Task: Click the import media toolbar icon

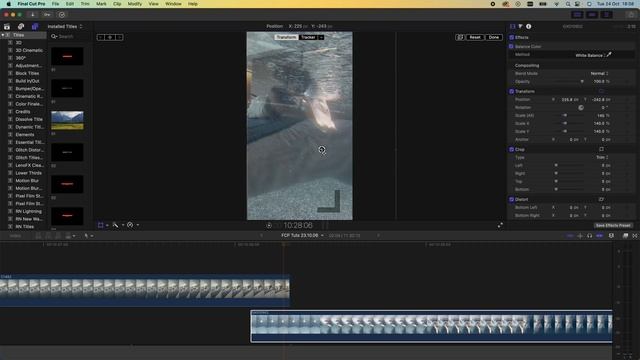Action: tap(33, 15)
